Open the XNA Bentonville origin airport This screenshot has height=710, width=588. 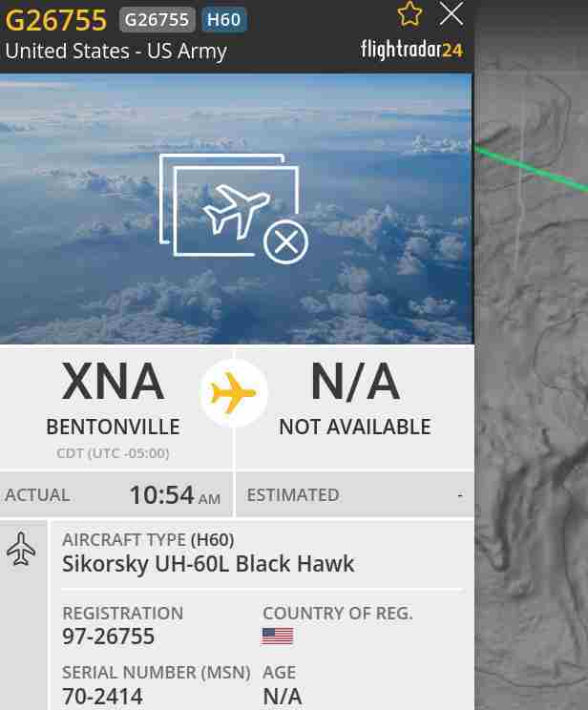[x=114, y=399]
